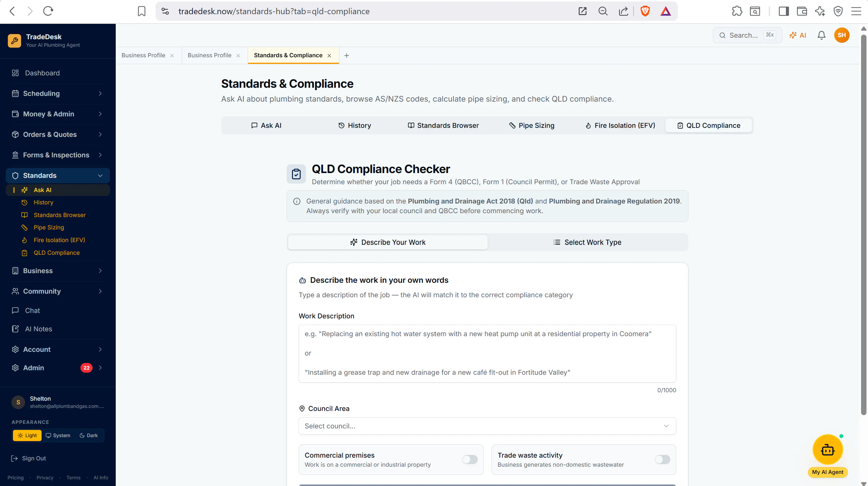The height and width of the screenshot is (486, 868).
Task: Click the Search box in header
Action: coord(747,35)
